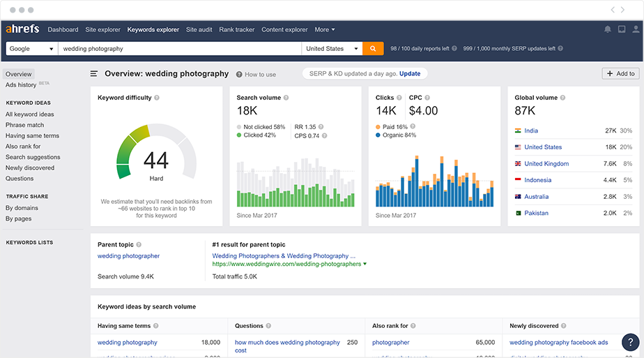644x358 pixels.
Task: Open Site explorer
Action: coord(102,29)
